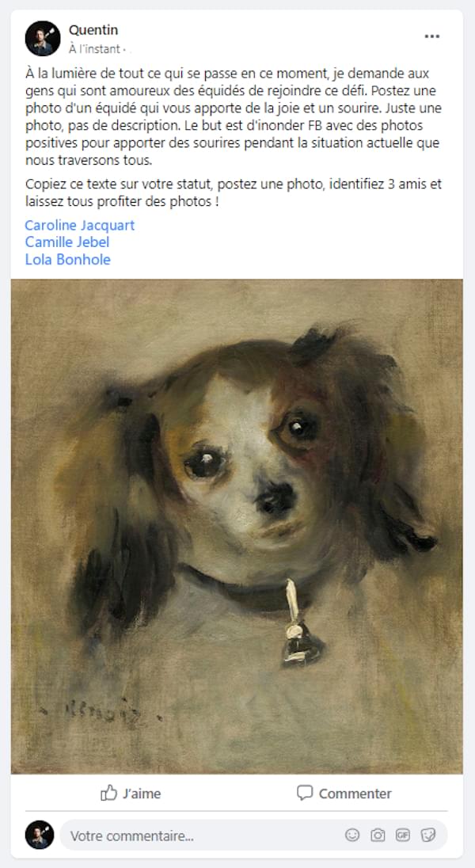Click the Commenter button
Viewport: 475px width, 868px height.
click(x=344, y=793)
